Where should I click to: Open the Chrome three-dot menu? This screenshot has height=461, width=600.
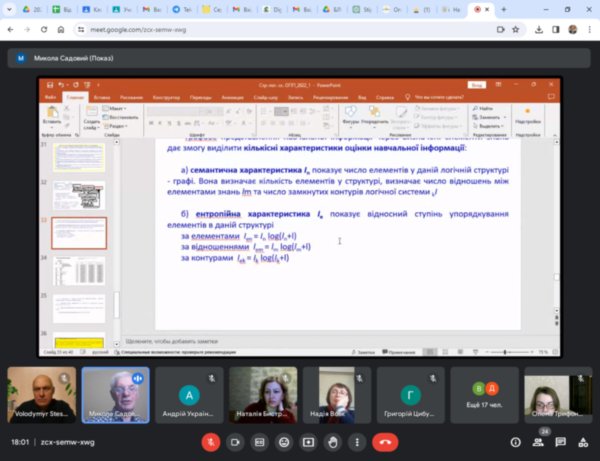click(587, 28)
